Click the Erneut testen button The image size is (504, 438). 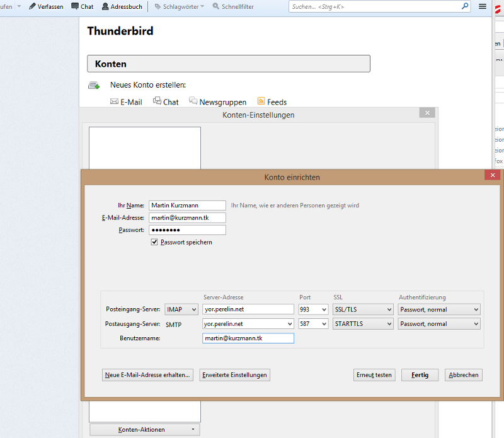374,375
